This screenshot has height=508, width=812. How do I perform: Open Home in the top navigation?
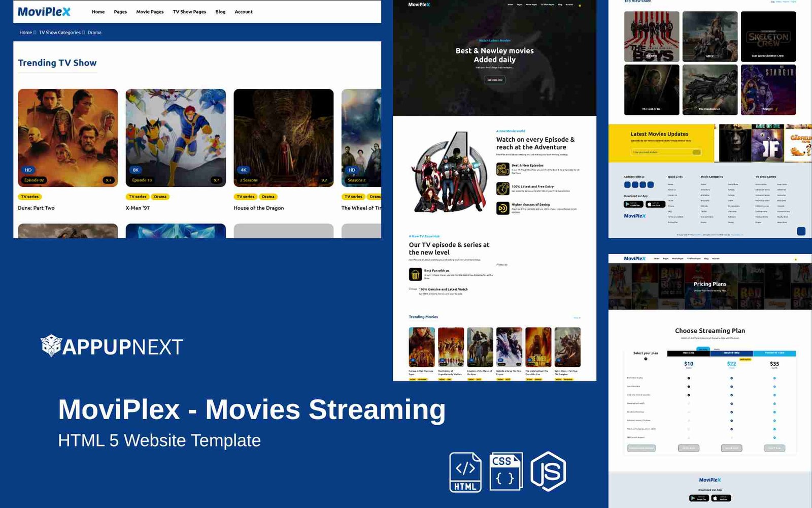click(98, 12)
